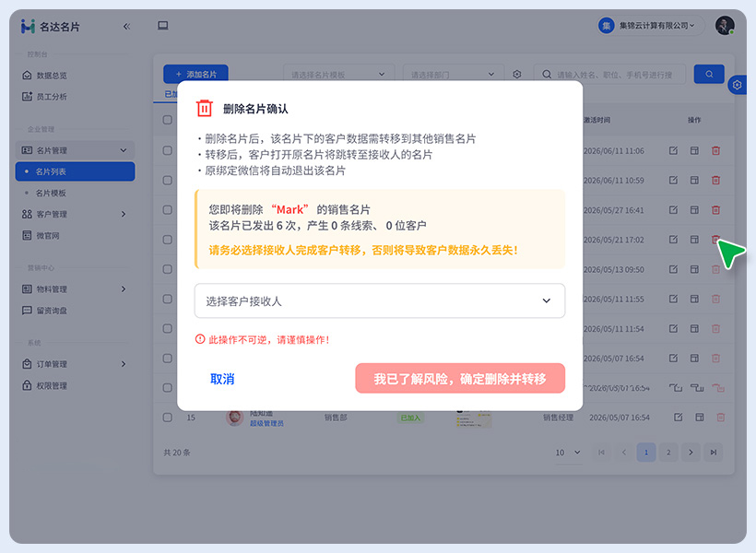This screenshot has height=553, width=756.
Task: Edit the card activated 2026/06/11 10:59
Action: tap(674, 181)
